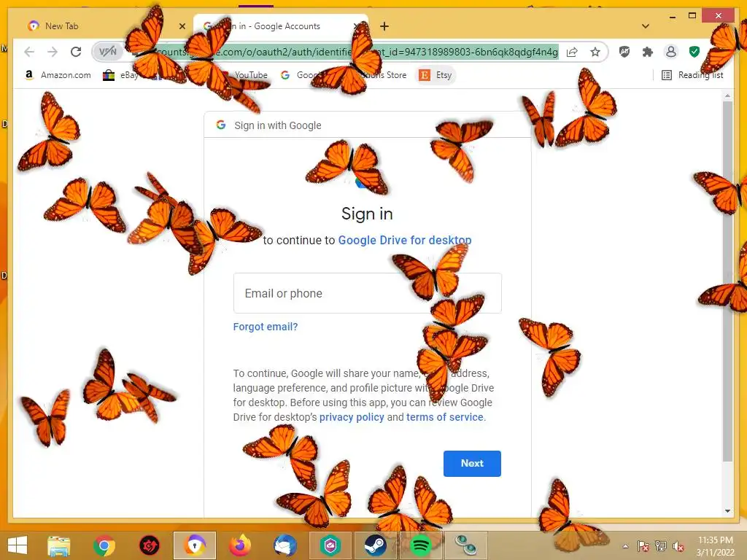Viewport: 747px width, 560px height.
Task: Open Google Drive for desktop link
Action: coord(404,240)
